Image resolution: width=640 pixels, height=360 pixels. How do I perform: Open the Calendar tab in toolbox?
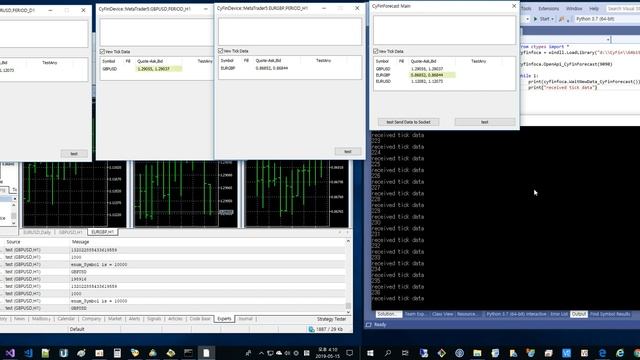(x=66, y=319)
